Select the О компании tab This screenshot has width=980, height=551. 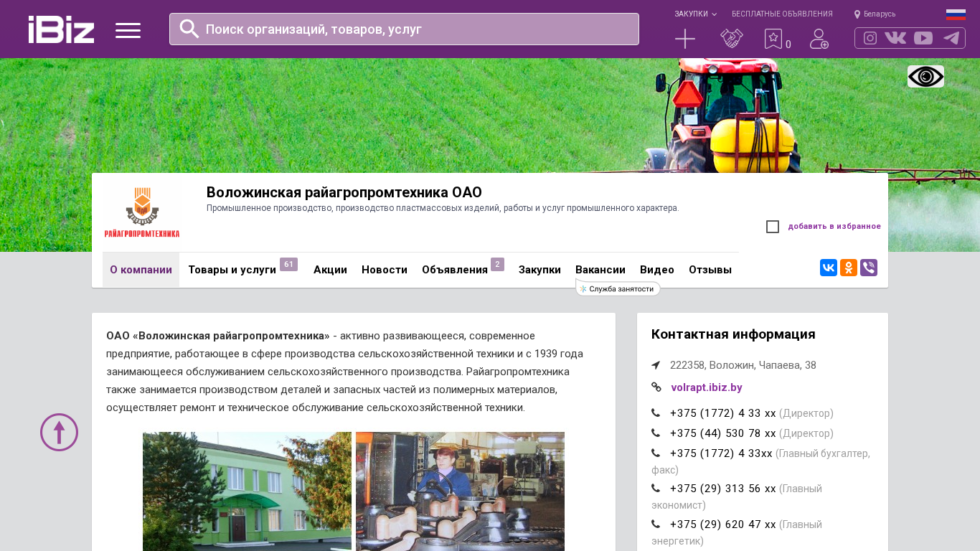(141, 270)
